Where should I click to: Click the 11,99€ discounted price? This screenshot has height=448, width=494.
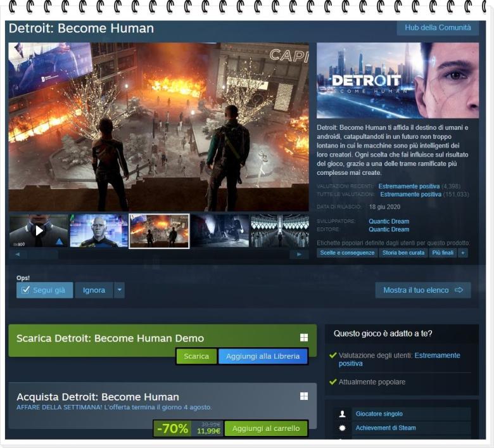click(208, 431)
